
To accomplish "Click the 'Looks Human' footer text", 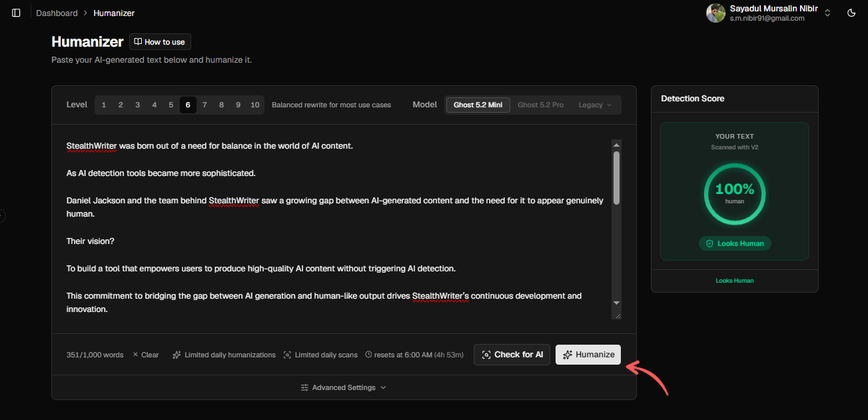I will click(x=735, y=281).
